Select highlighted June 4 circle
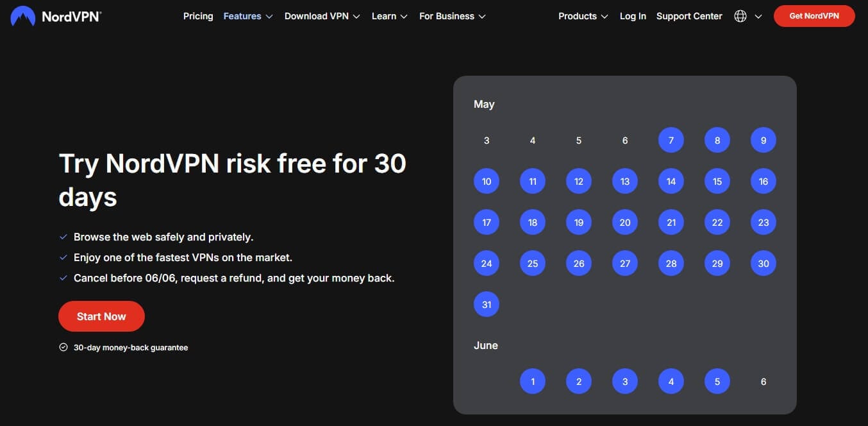Image resolution: width=868 pixels, height=426 pixels. click(671, 381)
